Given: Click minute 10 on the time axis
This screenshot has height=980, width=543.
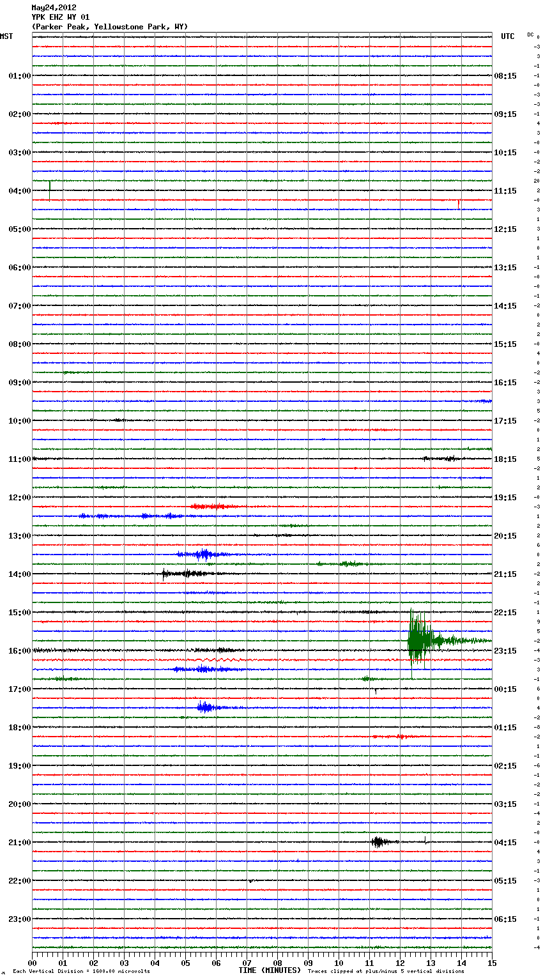Looking at the screenshot, I should (x=339, y=963).
